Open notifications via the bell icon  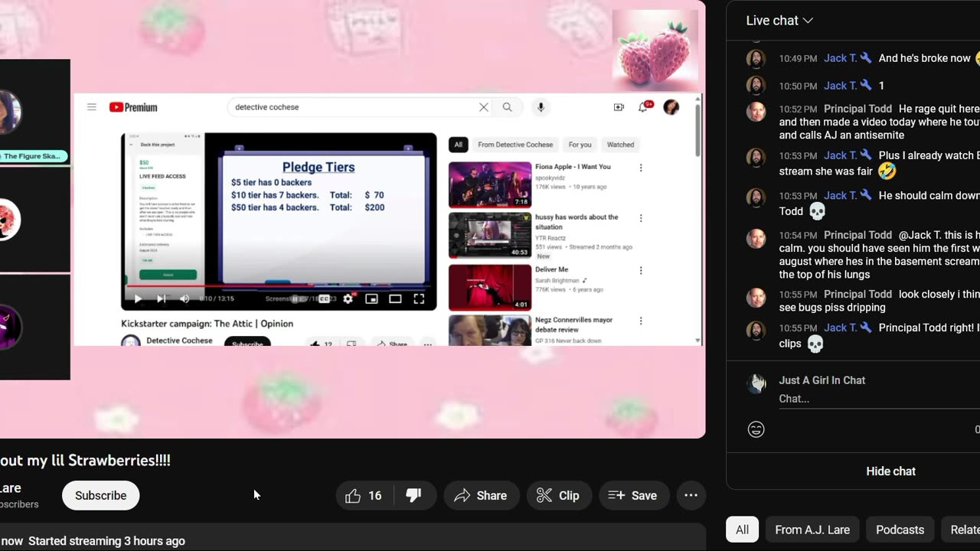pyautogui.click(x=643, y=107)
